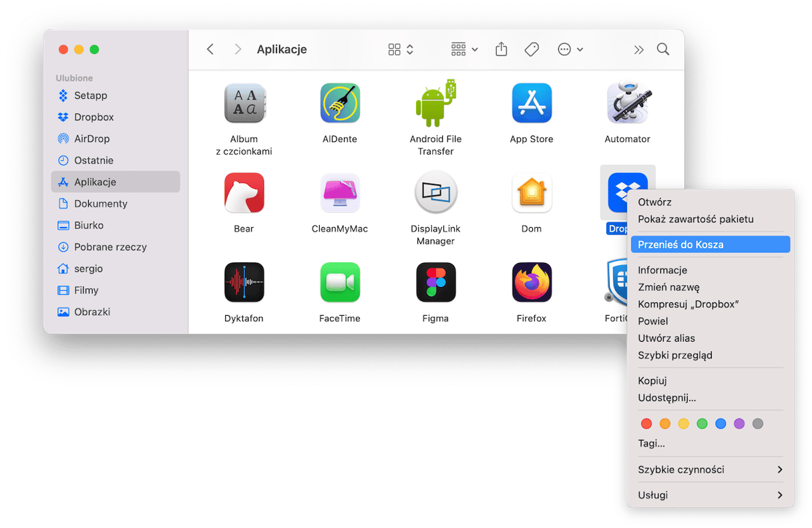
Task: Apply the red color tag
Action: [646, 424]
